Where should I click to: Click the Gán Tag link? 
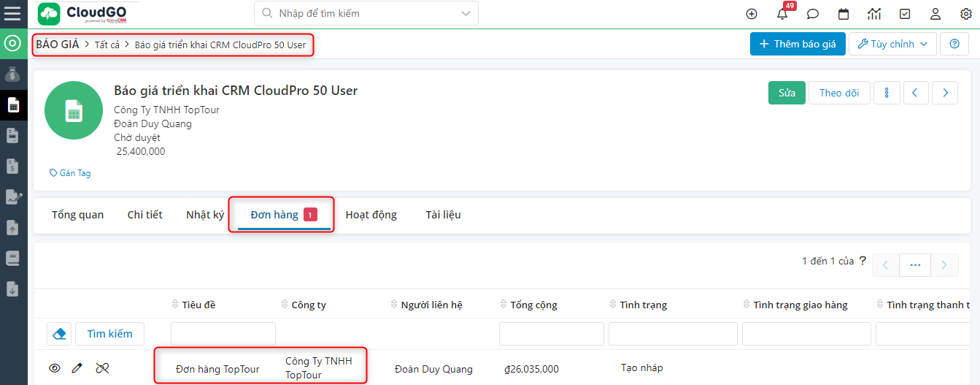click(70, 173)
